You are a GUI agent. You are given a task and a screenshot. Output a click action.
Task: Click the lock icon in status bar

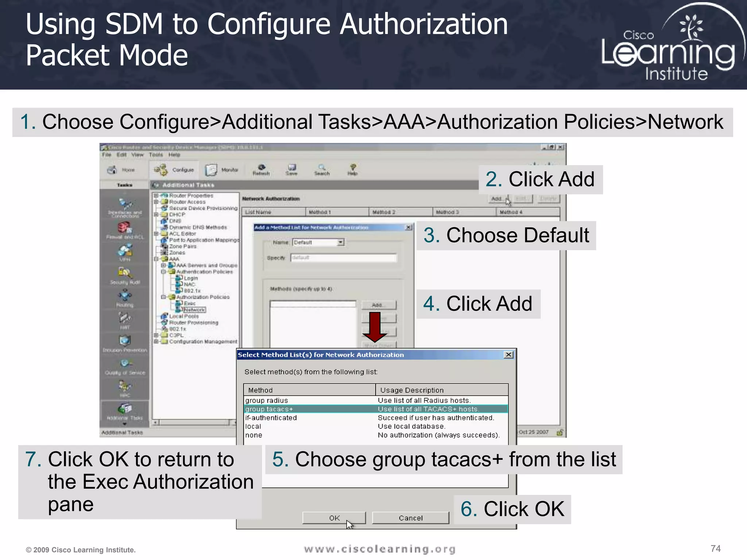pos(560,432)
